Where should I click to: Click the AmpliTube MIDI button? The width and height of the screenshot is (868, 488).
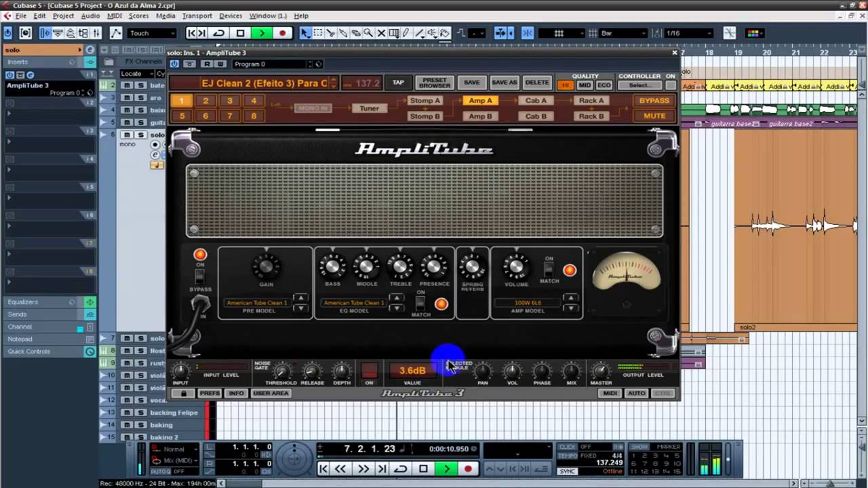point(610,393)
